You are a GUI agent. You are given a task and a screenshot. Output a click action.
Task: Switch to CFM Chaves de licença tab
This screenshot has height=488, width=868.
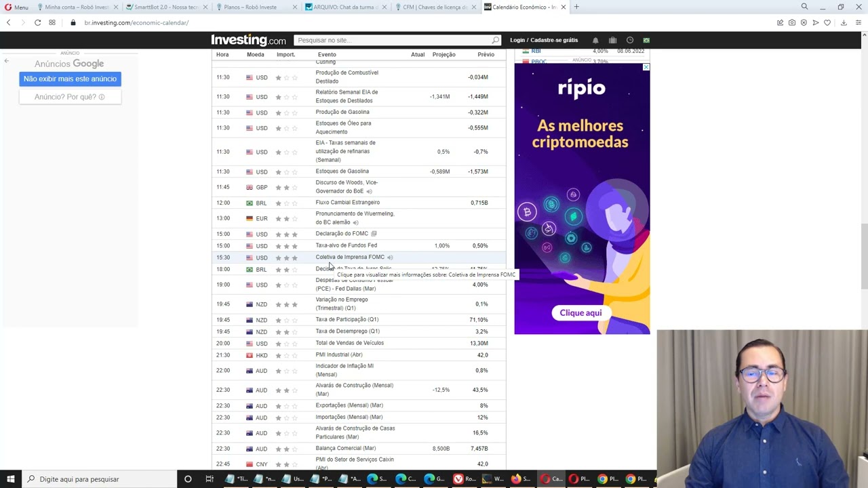point(435,7)
